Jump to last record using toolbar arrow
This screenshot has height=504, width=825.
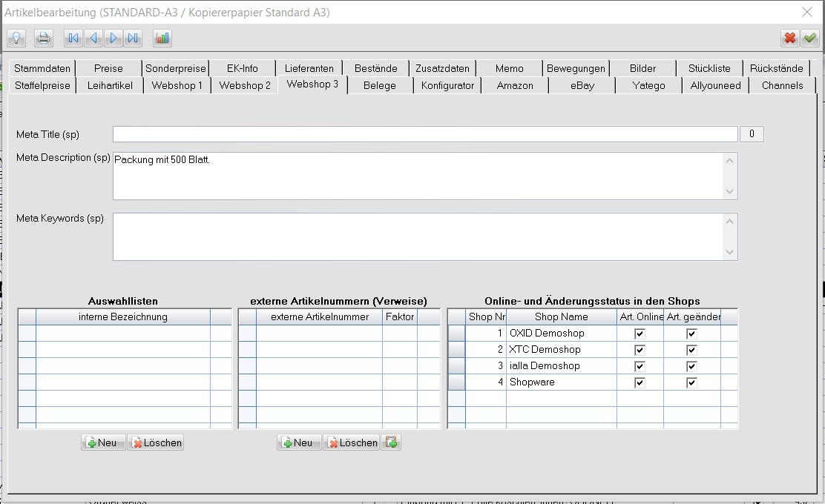click(x=133, y=38)
